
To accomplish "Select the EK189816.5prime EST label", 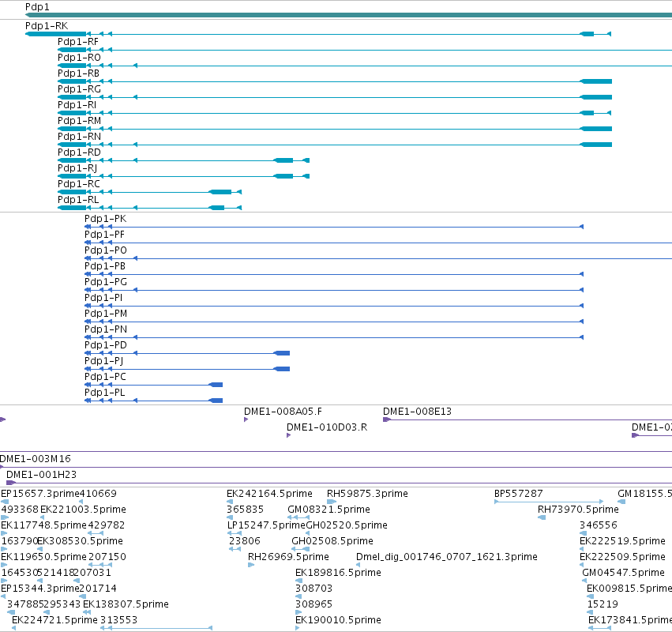I will tap(338, 573).
